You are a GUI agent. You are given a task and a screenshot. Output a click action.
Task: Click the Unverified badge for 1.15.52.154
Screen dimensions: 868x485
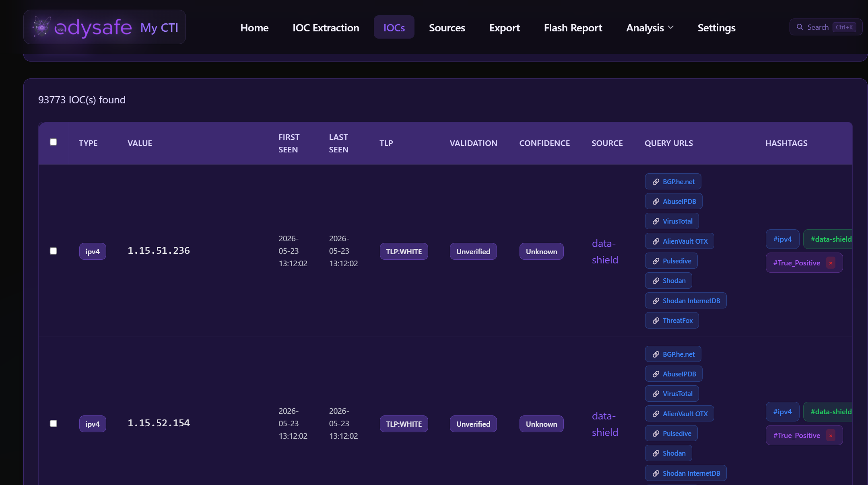pyautogui.click(x=473, y=424)
